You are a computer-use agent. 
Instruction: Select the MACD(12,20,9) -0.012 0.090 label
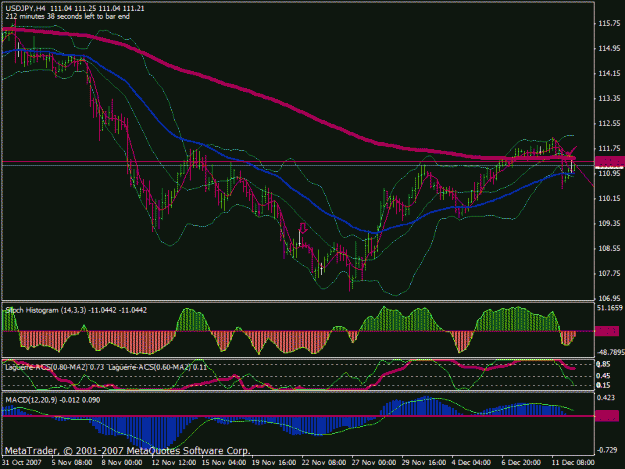tap(53, 400)
